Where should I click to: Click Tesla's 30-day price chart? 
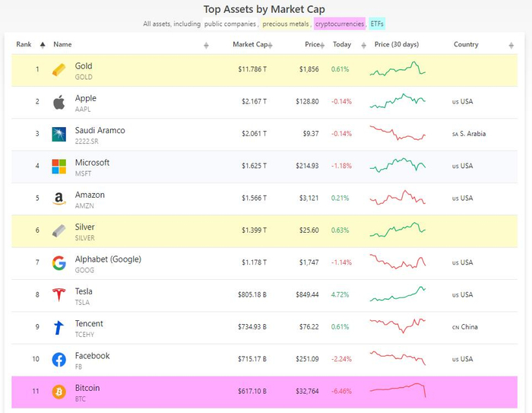coord(397,294)
